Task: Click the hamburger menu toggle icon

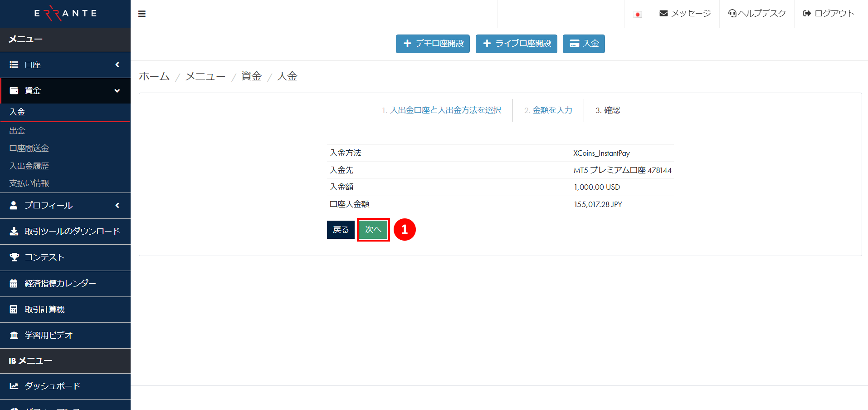Action: point(142,14)
